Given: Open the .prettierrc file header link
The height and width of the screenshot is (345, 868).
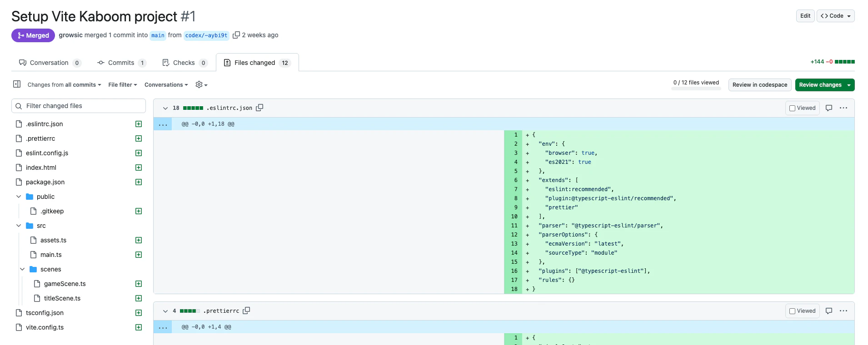Looking at the screenshot, I should [x=221, y=311].
